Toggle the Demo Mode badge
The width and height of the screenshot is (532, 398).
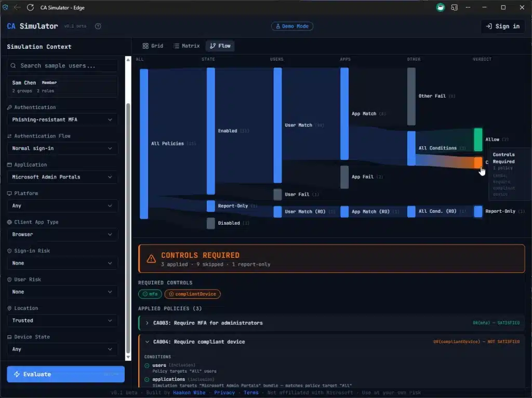click(292, 26)
